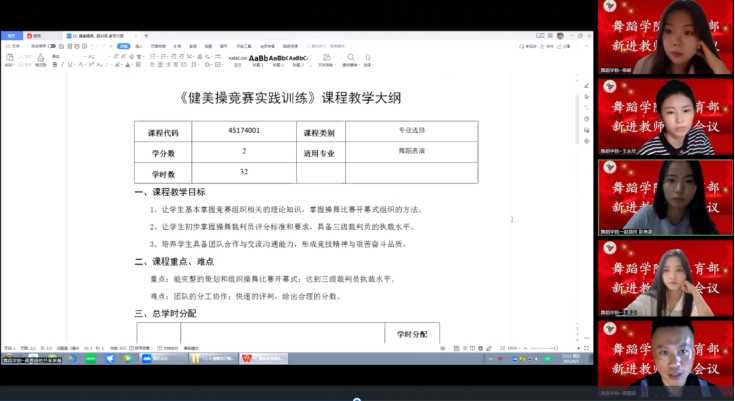
Task: Click the Find and Replace magnifier icon
Action: pyautogui.click(x=349, y=58)
